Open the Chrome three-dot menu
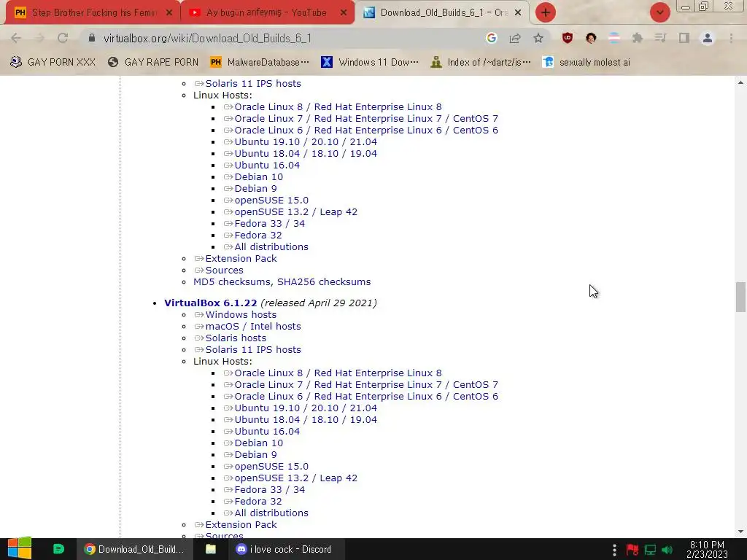This screenshot has height=560, width=747. (731, 38)
